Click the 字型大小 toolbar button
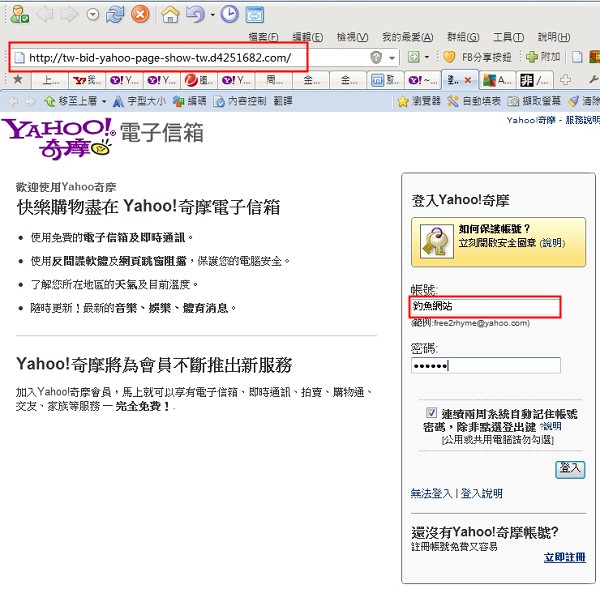This screenshot has height=589, width=600. 139,101
